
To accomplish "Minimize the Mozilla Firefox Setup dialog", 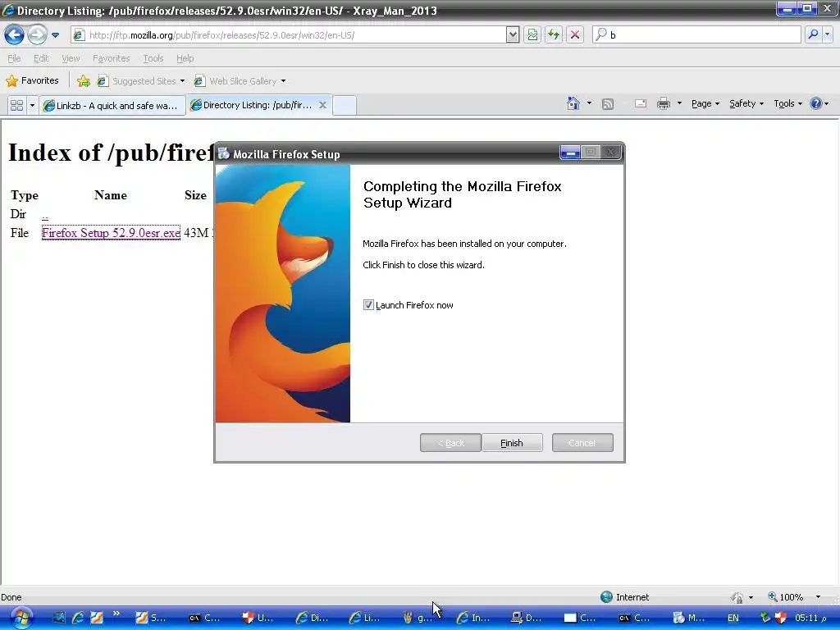I will tap(571, 153).
